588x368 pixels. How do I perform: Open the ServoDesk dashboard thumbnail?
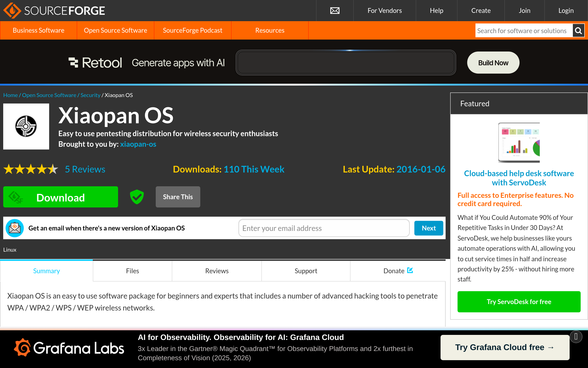pos(519,143)
